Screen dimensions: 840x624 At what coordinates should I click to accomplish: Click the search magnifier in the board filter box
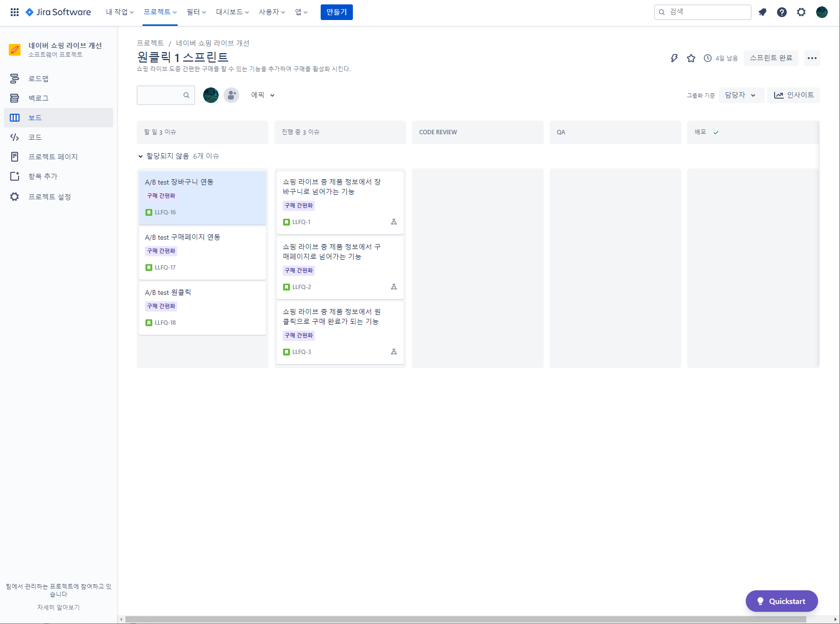point(186,95)
